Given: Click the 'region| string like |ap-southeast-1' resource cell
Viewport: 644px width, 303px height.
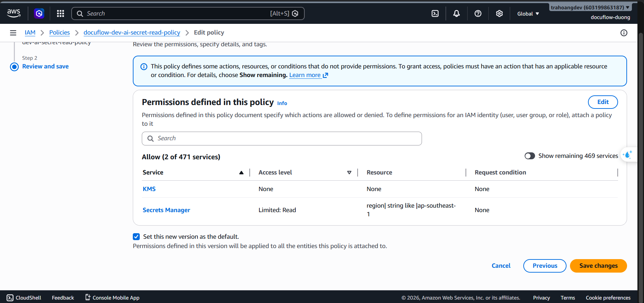Looking at the screenshot, I should coord(411,210).
